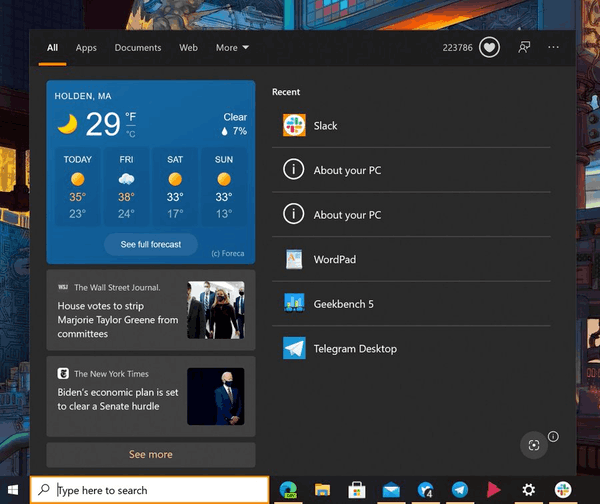Click the 7% precipitation value
Image resolution: width=600 pixels, height=504 pixels.
click(240, 131)
